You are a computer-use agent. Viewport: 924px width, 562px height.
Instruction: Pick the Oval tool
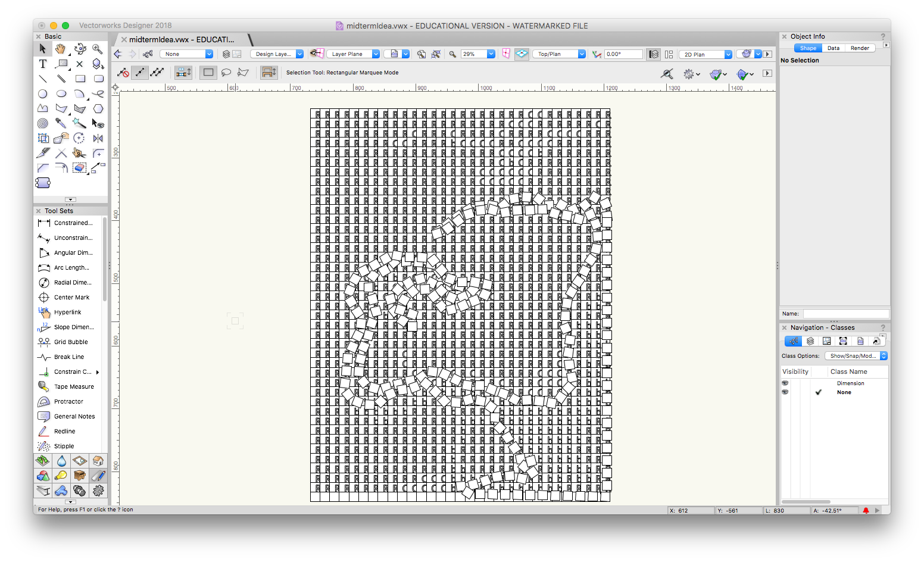[x=61, y=93]
